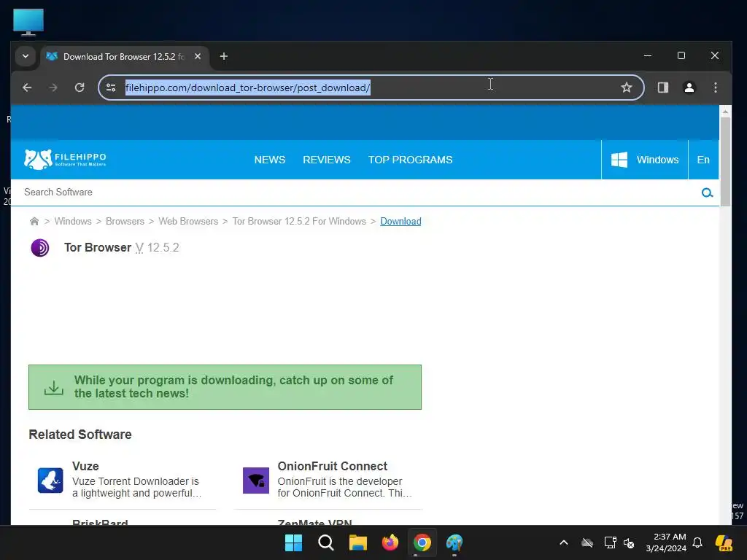
Task: Open the NEWS menu item
Action: (270, 160)
